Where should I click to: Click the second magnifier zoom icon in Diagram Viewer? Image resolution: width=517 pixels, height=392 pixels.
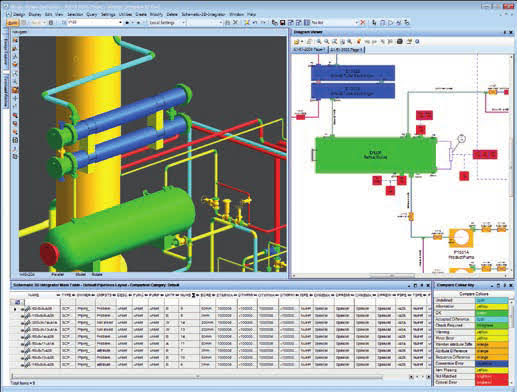coord(327,41)
